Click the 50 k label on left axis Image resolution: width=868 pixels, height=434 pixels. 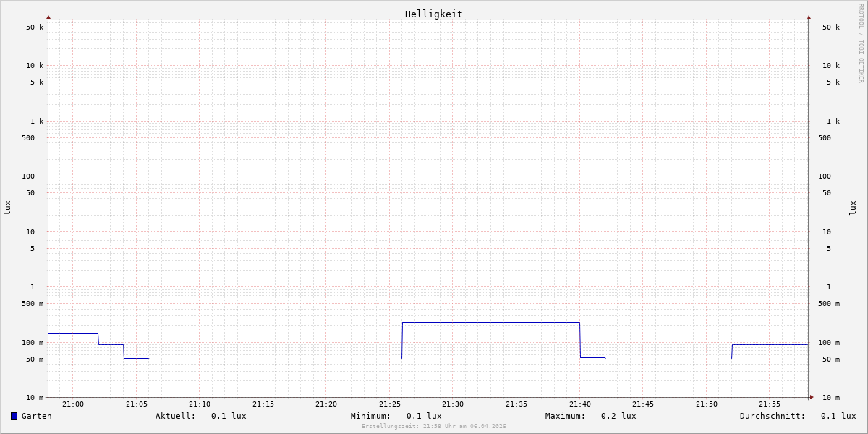[x=35, y=27]
